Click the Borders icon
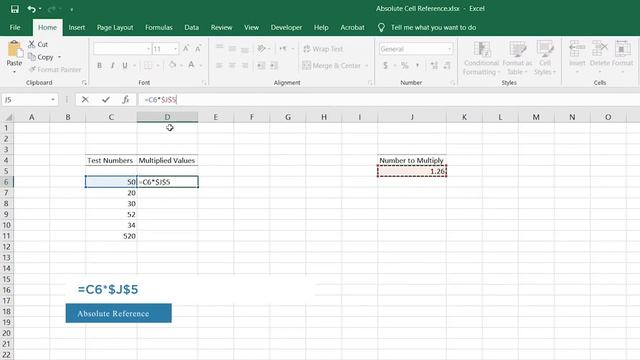 148,65
